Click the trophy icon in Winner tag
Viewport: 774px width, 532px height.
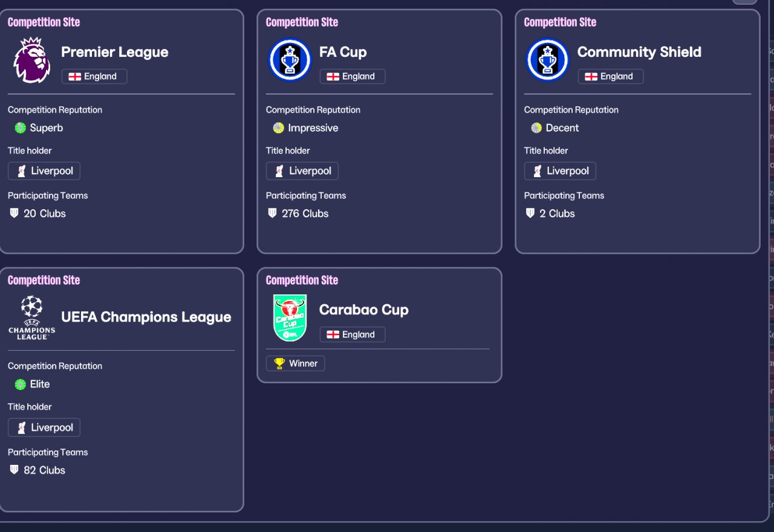279,363
